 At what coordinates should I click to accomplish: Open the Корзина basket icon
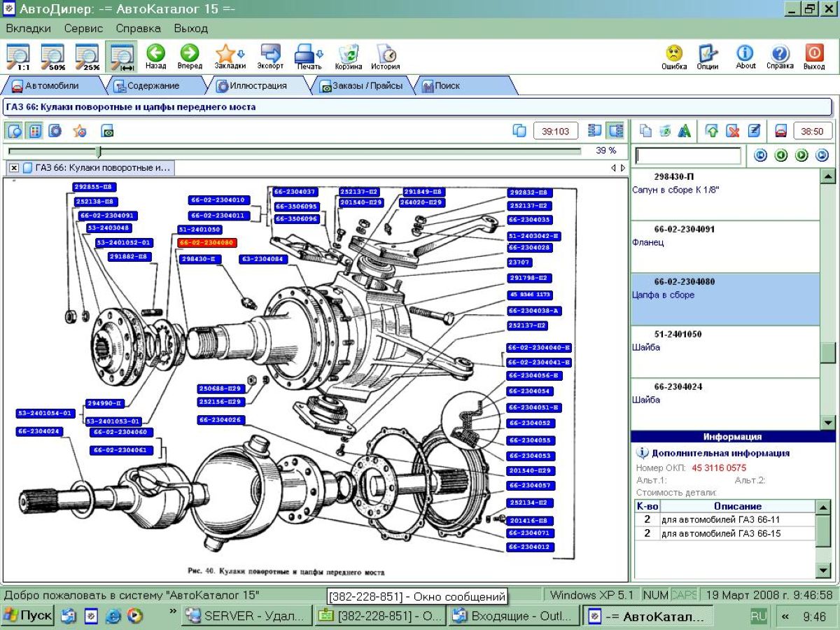point(348,56)
